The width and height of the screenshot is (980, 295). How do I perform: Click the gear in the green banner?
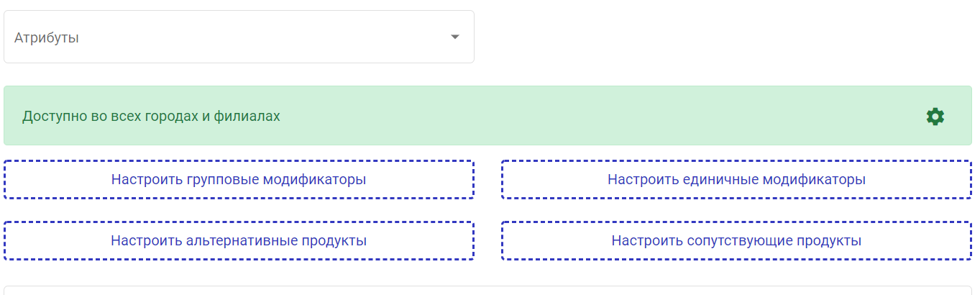(x=935, y=117)
